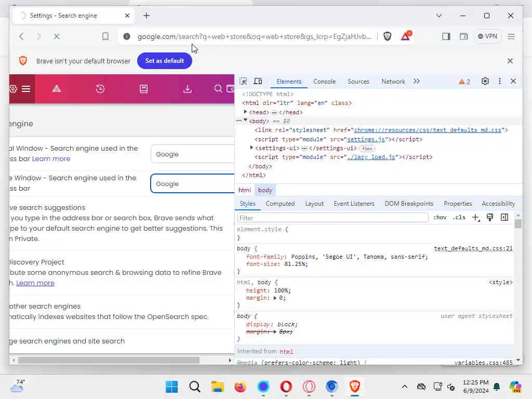532x399 pixels.
Task: Click the flex badge on settings-ui
Action: coord(367,148)
